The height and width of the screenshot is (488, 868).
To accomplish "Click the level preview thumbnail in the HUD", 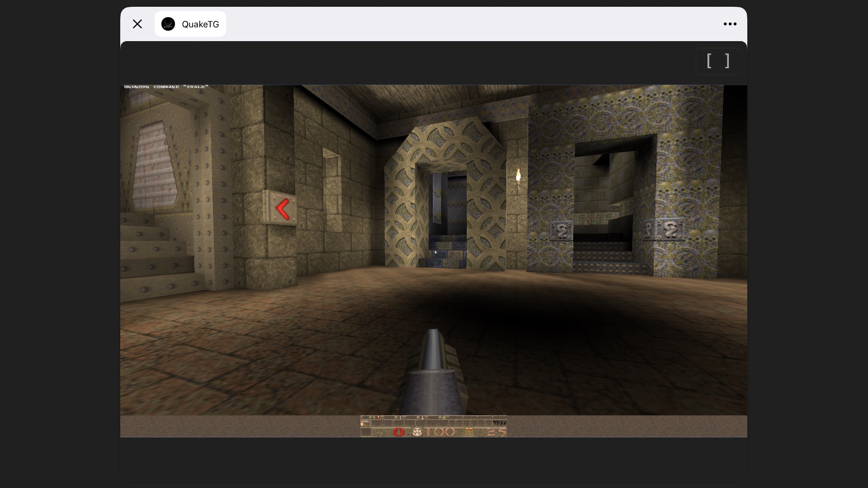I will [x=366, y=423].
